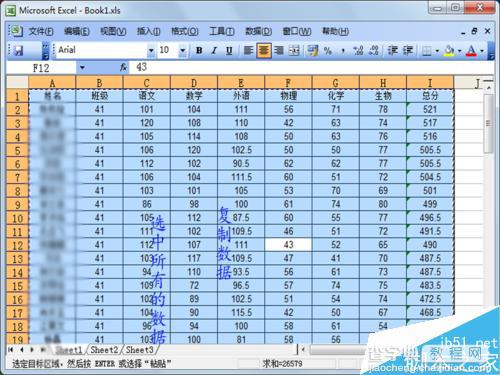The image size is (500, 375).
Task: Open Name Box dropdown arrow
Action: click(x=82, y=68)
